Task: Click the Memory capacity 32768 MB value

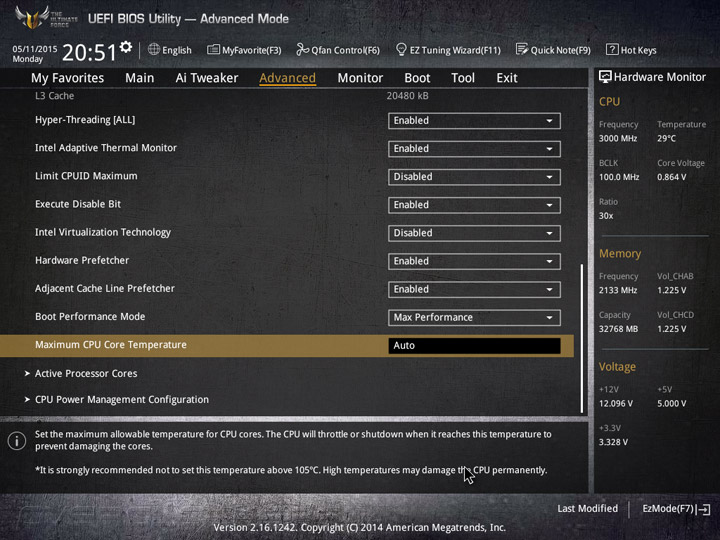Action: tap(618, 329)
